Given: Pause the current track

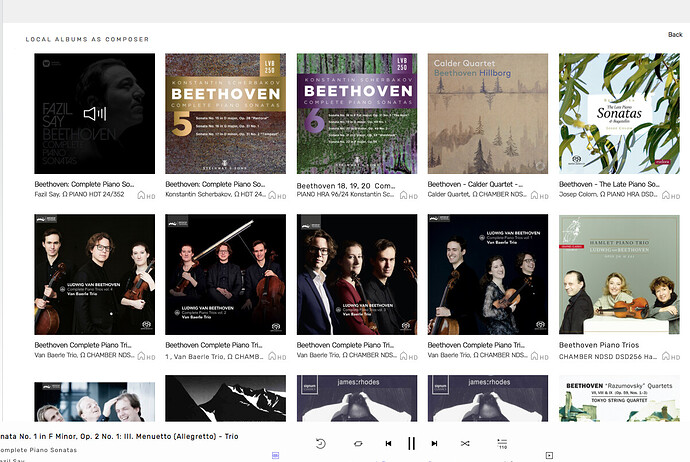Looking at the screenshot, I should (x=411, y=443).
